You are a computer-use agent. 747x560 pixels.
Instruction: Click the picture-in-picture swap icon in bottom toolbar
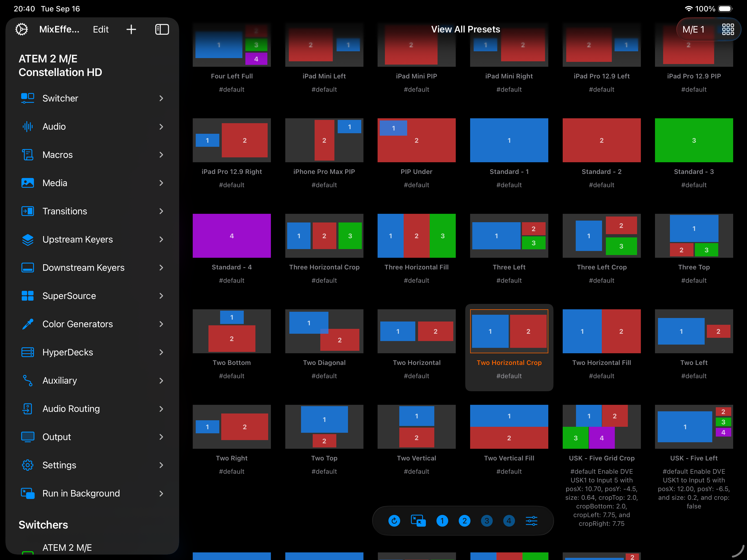[418, 520]
